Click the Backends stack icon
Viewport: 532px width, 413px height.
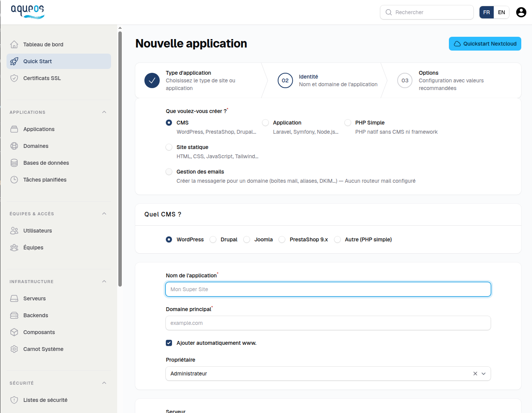[14, 315]
